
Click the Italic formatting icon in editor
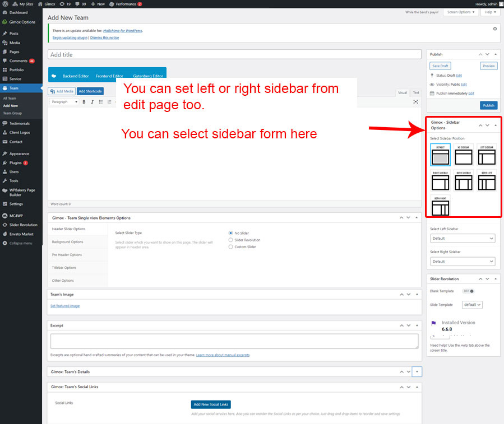(x=92, y=102)
